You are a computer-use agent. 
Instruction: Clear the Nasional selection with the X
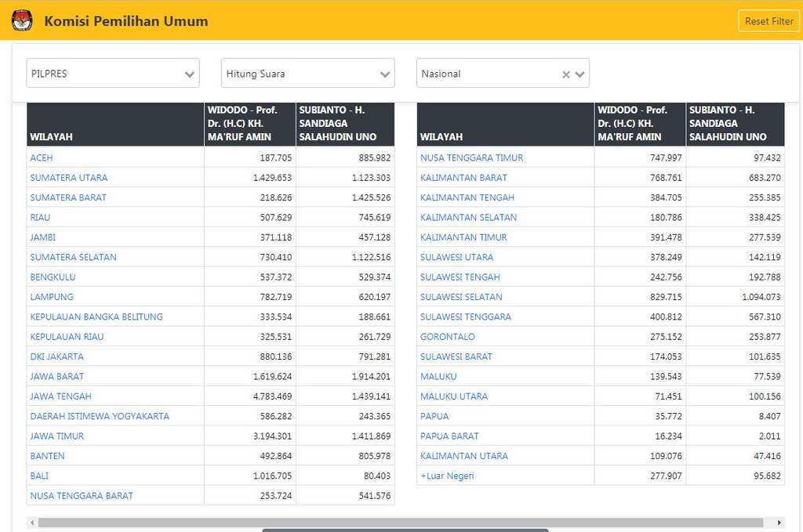(x=566, y=74)
